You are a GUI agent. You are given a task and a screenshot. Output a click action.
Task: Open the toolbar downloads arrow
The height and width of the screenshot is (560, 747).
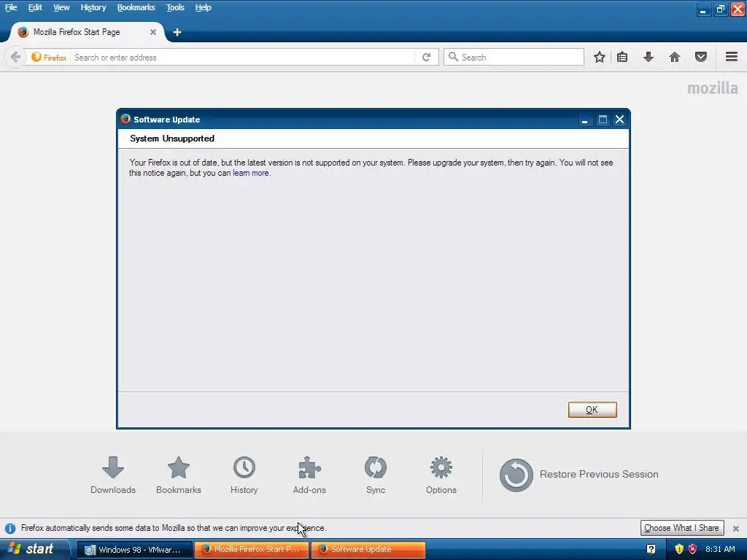point(649,57)
